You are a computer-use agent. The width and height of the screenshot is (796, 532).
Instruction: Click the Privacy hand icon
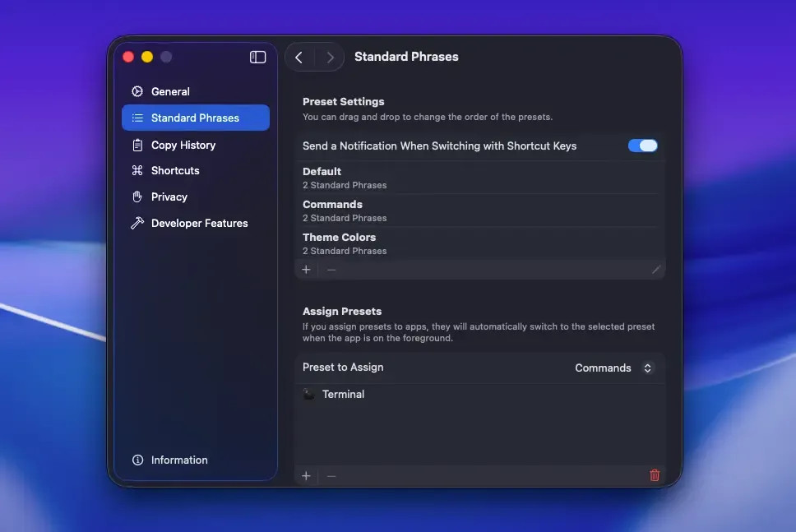coord(137,197)
